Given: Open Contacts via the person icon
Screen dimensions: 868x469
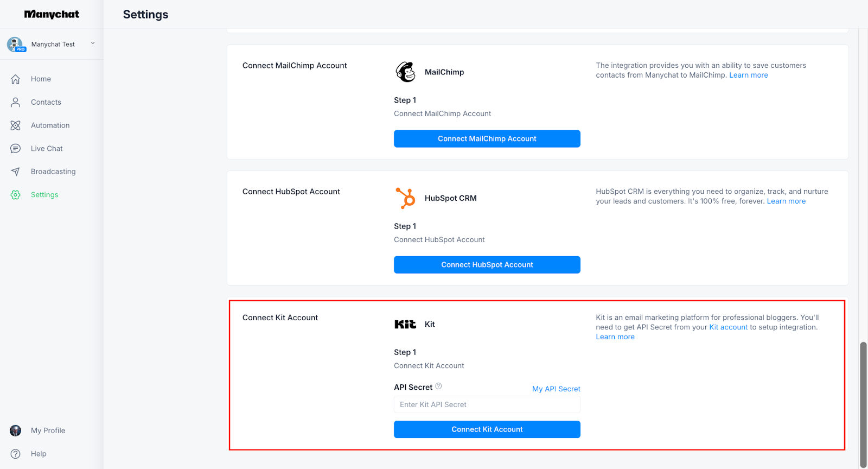Looking at the screenshot, I should (16, 102).
